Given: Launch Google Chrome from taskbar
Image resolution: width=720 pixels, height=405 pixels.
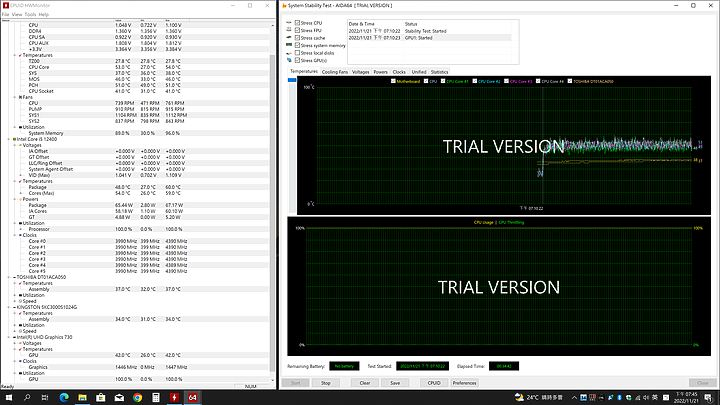Looking at the screenshot, I should tap(137, 397).
